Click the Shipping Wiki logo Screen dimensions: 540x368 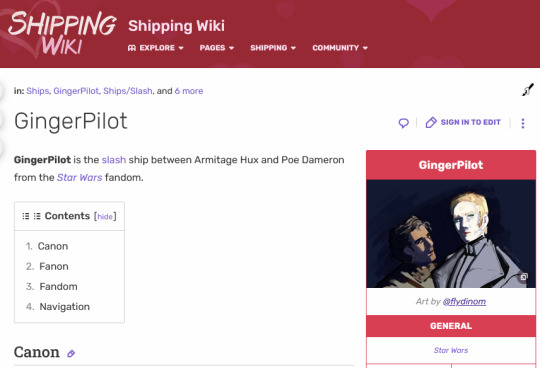62,33
